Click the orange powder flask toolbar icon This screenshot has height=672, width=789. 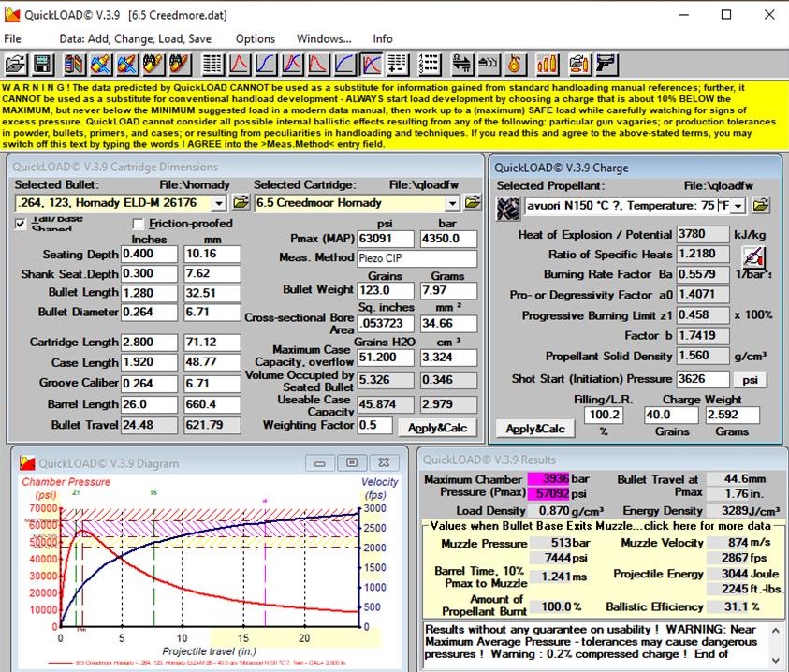[x=514, y=65]
